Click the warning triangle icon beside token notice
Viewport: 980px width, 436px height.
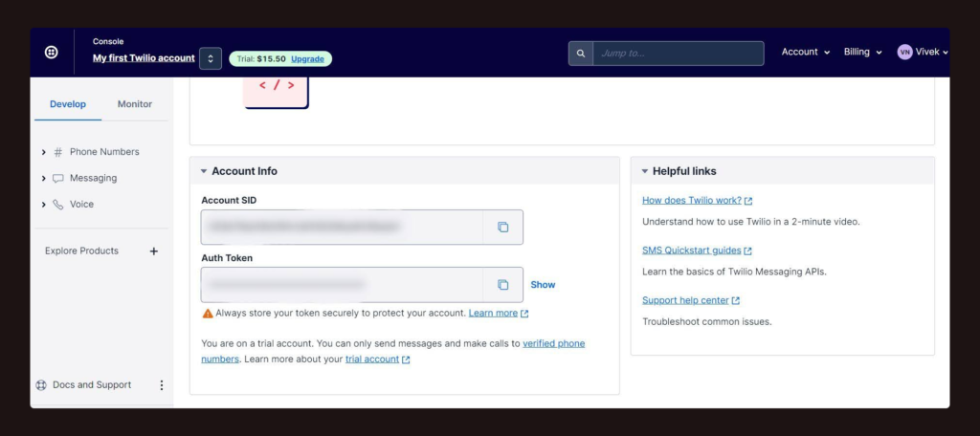coord(208,313)
